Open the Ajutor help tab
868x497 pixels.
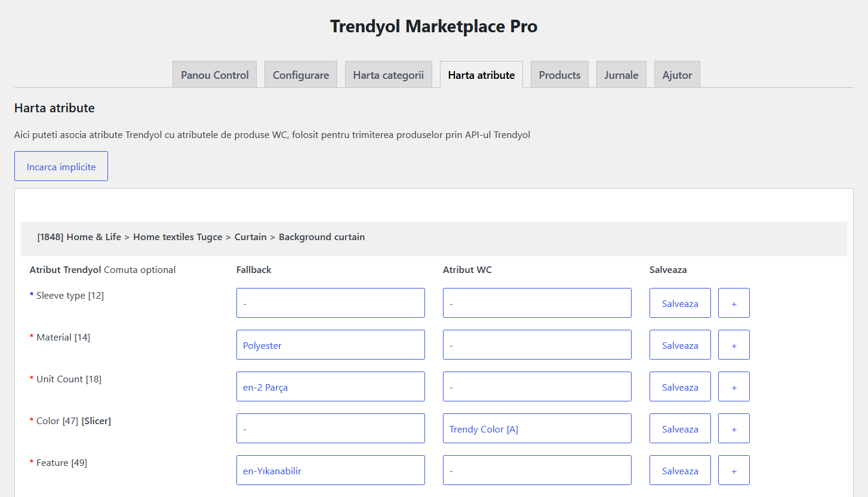click(677, 75)
